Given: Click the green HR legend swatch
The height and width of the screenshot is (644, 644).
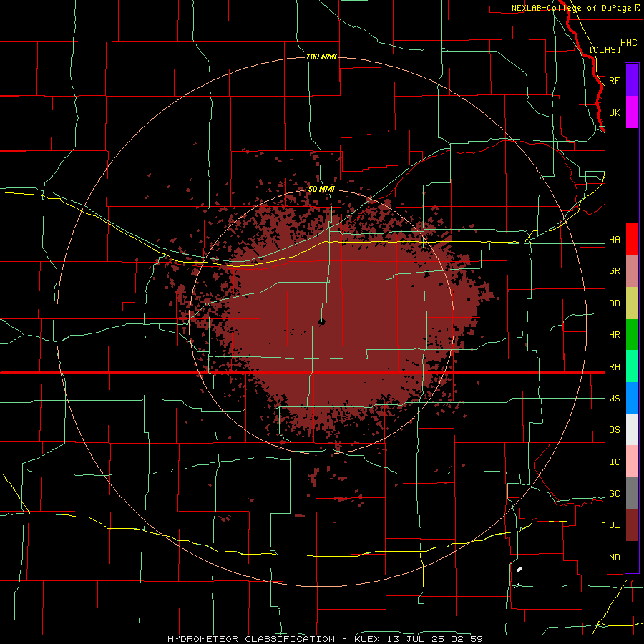Looking at the screenshot, I should point(632,335).
